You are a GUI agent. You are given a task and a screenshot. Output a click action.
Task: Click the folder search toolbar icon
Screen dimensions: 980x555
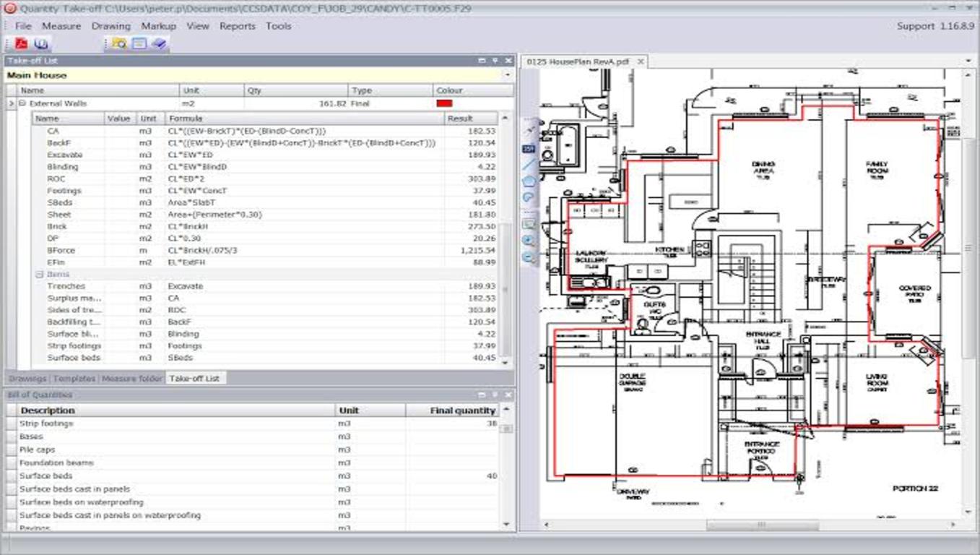[118, 44]
